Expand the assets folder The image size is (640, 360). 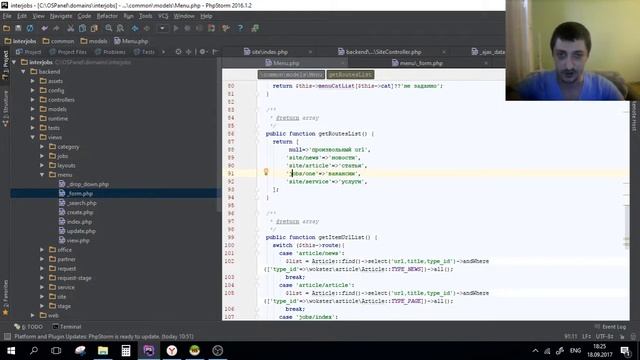click(x=33, y=81)
